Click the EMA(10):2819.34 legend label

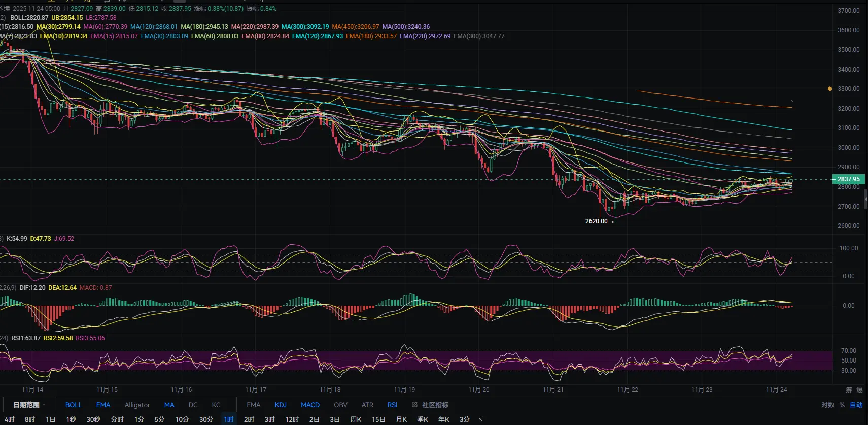pyautogui.click(x=64, y=36)
